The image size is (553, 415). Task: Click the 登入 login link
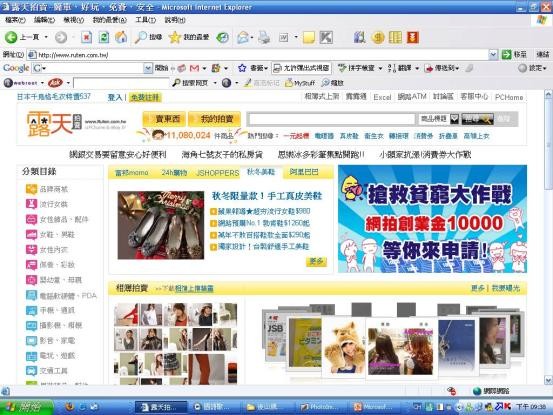pos(115,97)
